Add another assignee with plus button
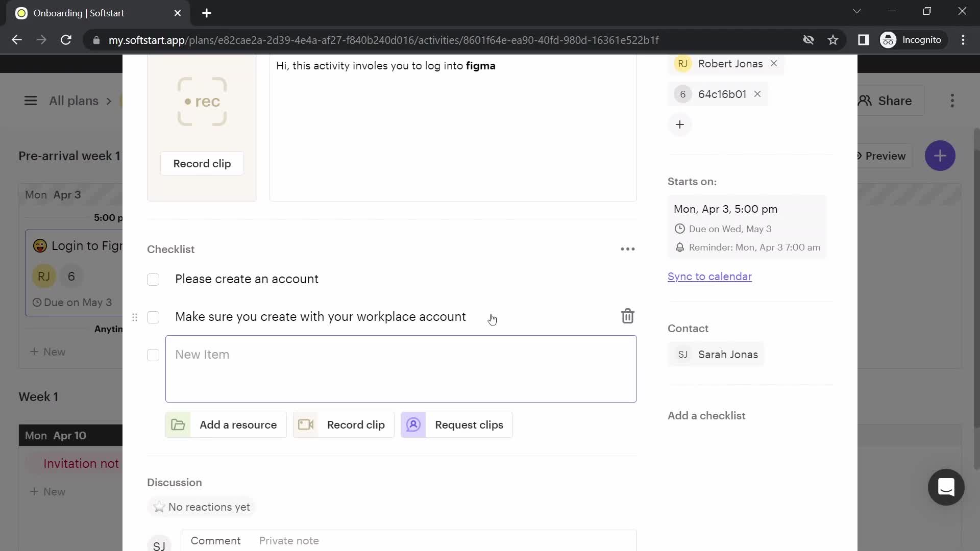This screenshot has width=980, height=551. pos(680,124)
